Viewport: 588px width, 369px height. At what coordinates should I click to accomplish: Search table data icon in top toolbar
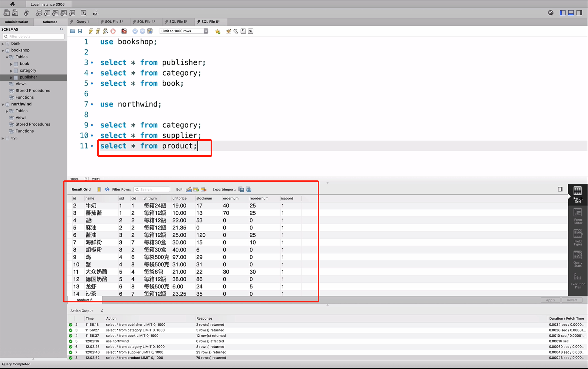(x=84, y=13)
